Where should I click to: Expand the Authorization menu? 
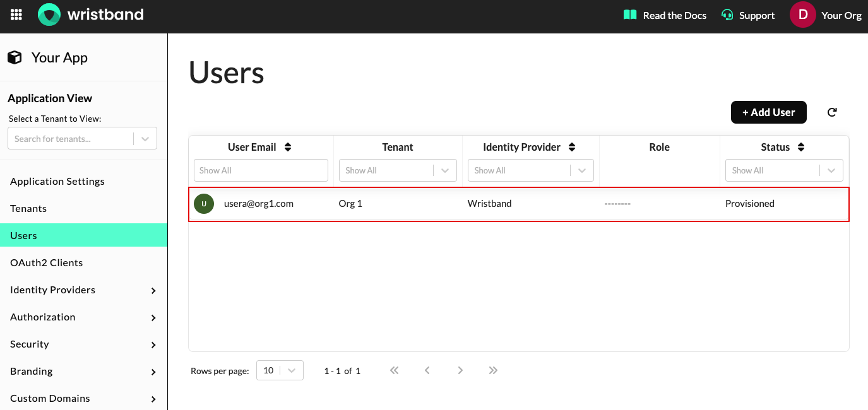click(153, 318)
